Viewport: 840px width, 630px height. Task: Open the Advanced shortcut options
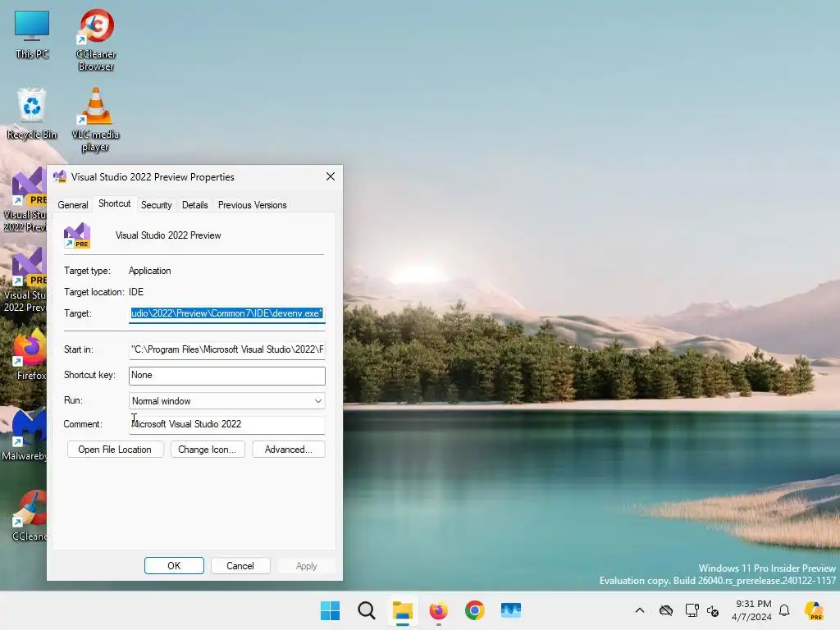coord(288,450)
